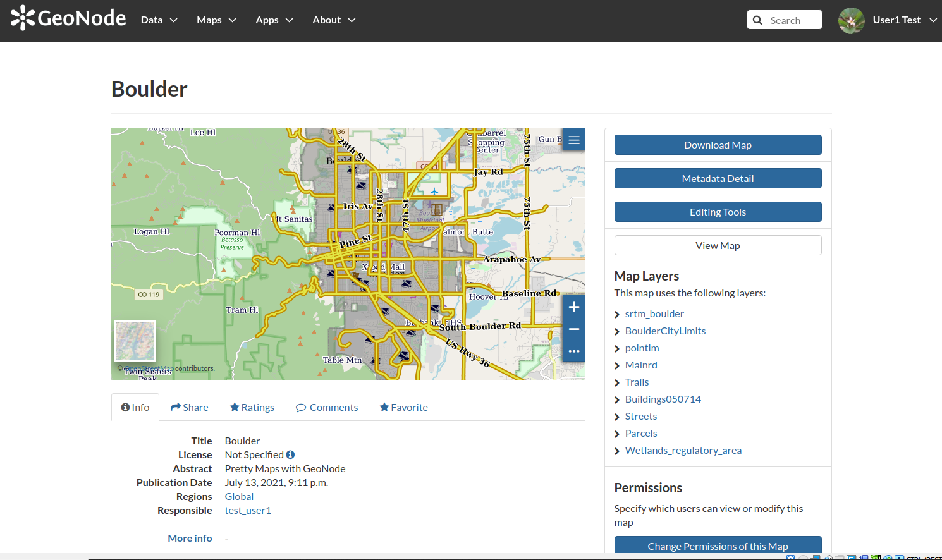The width and height of the screenshot is (942, 560).
Task: Select the Info tab
Action: tap(135, 407)
